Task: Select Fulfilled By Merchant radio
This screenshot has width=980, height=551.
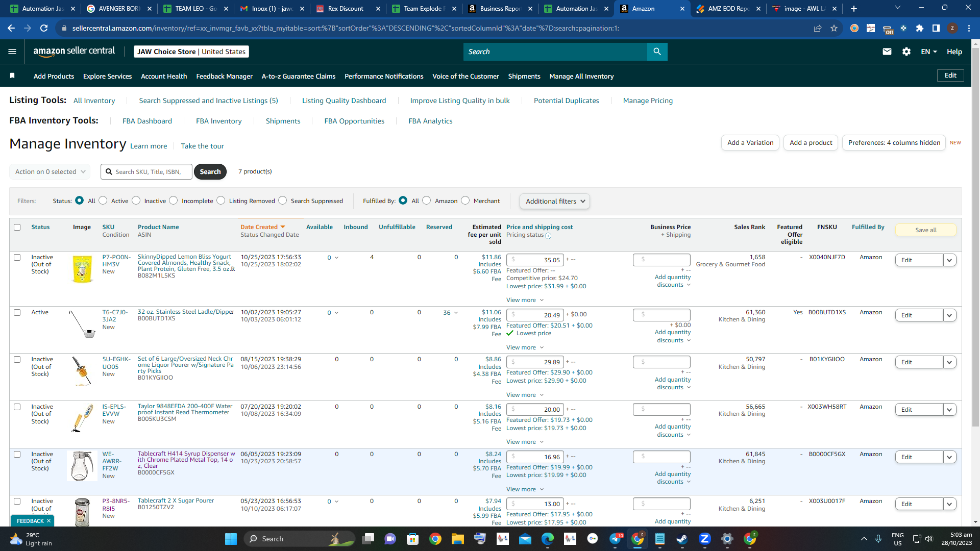Action: point(465,201)
